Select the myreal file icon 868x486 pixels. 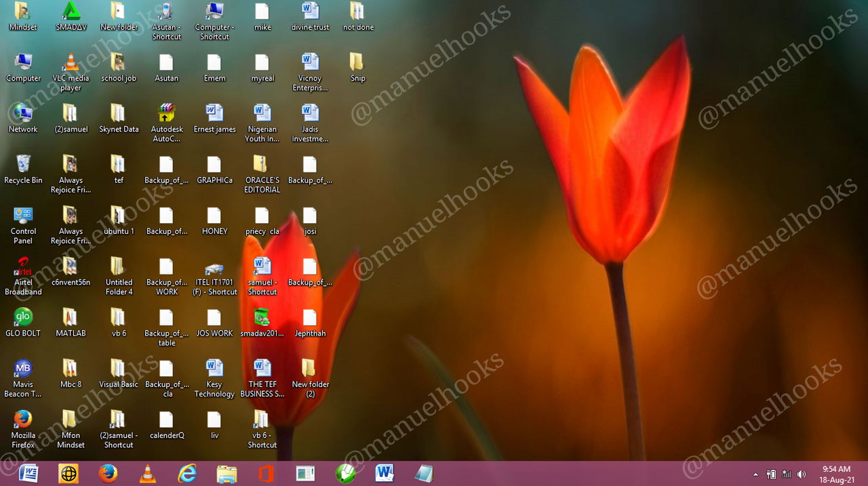click(262, 67)
